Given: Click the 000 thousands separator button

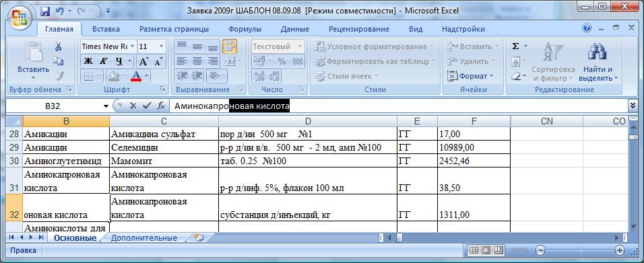Looking at the screenshot, I should pos(297,61).
